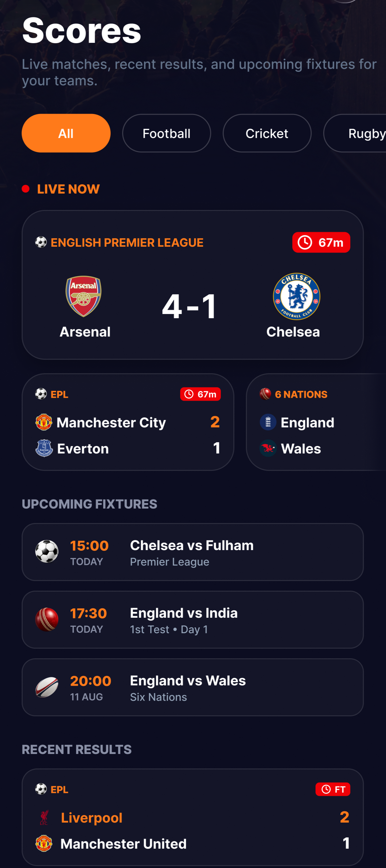
Task: Click the FT badge on Liverpool result
Action: click(x=333, y=789)
